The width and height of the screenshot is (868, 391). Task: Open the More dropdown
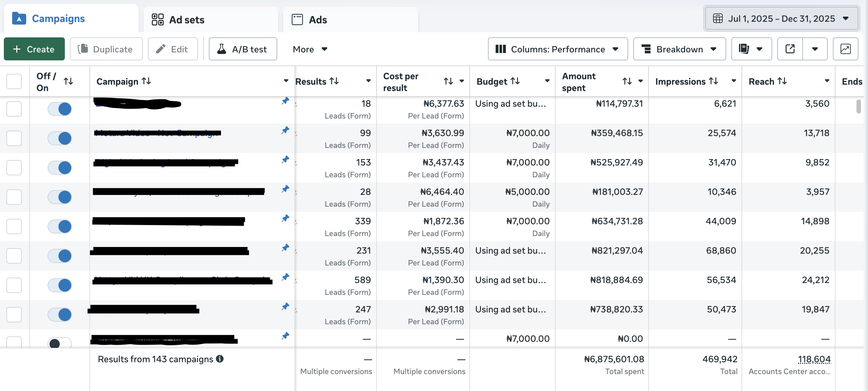point(310,49)
